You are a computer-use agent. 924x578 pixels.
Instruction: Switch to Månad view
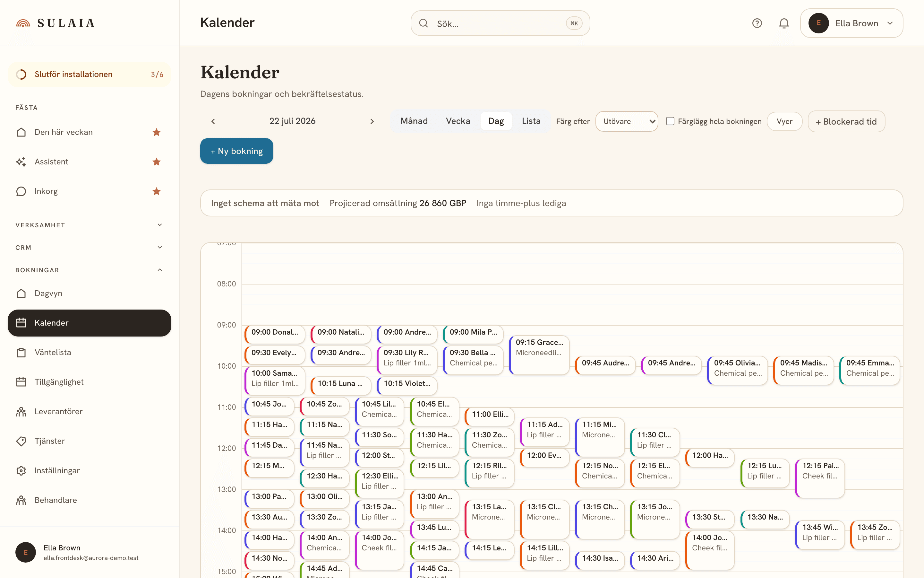click(414, 121)
